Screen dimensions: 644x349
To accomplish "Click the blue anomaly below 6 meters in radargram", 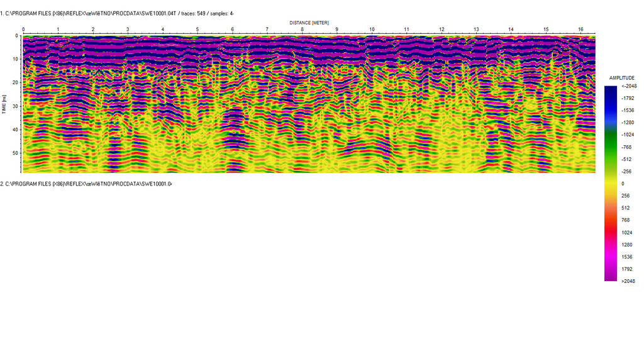I will point(233,123).
